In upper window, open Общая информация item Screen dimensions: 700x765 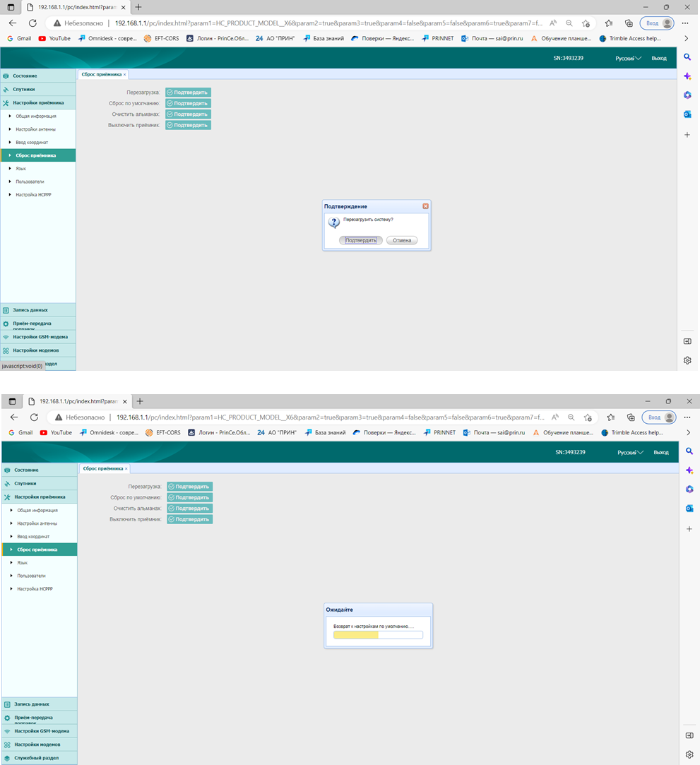(x=36, y=116)
